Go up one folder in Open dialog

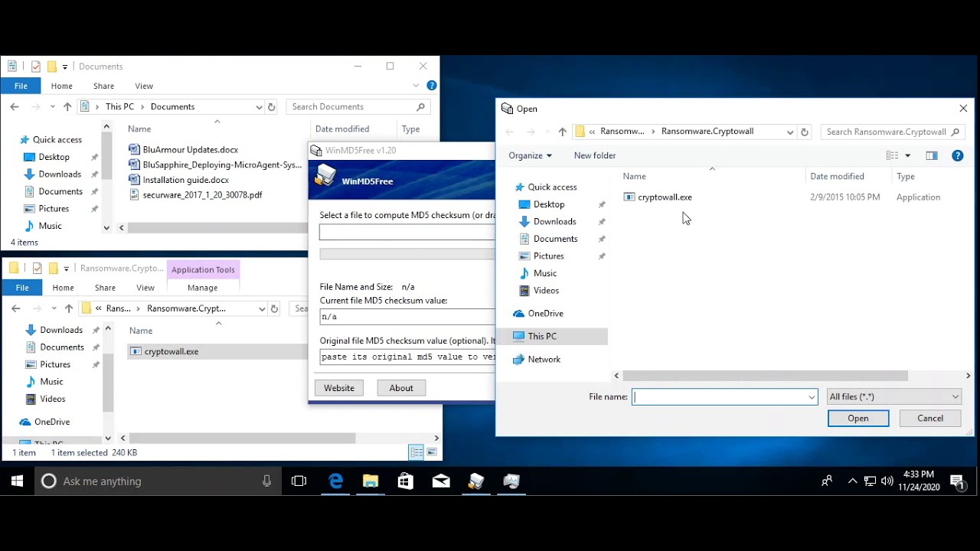563,132
